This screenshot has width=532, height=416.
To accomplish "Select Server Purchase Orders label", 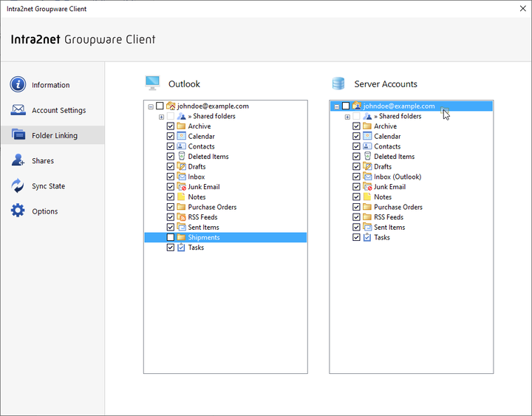I will coord(398,207).
